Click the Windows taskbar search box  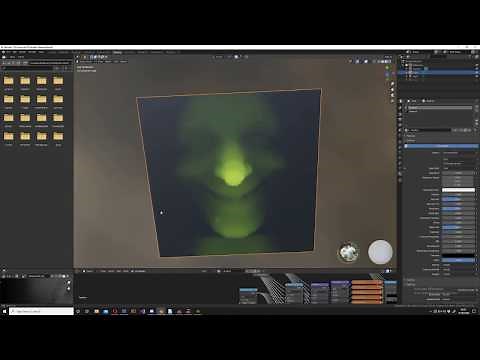click(x=41, y=311)
